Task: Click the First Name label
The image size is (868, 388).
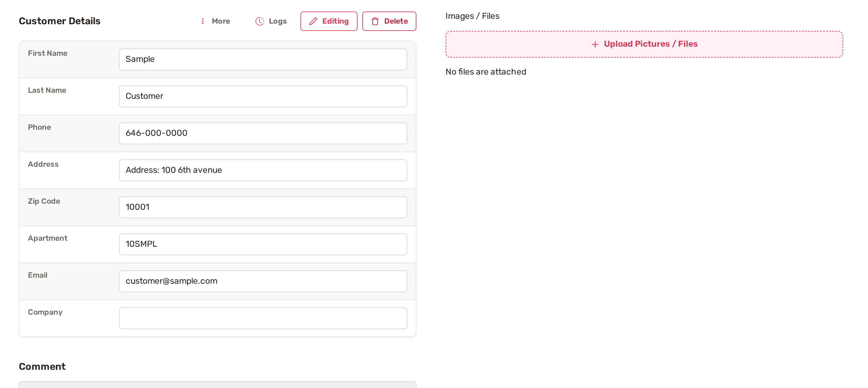Action: [x=48, y=53]
